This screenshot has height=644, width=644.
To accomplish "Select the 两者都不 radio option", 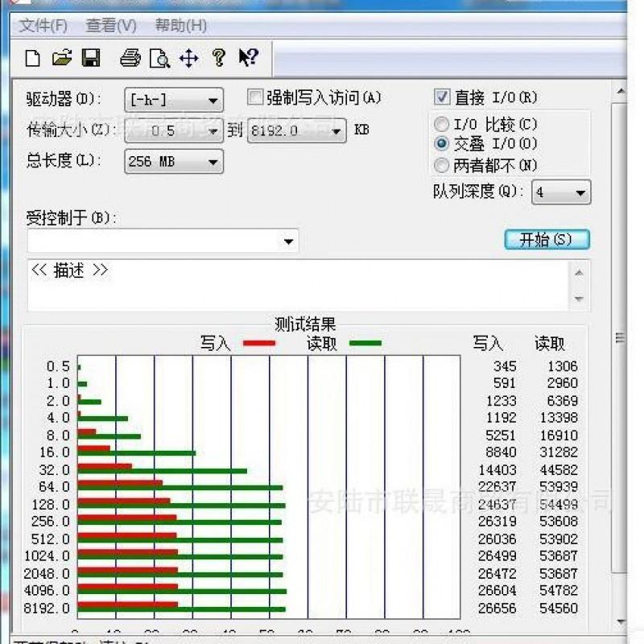I will (441, 165).
